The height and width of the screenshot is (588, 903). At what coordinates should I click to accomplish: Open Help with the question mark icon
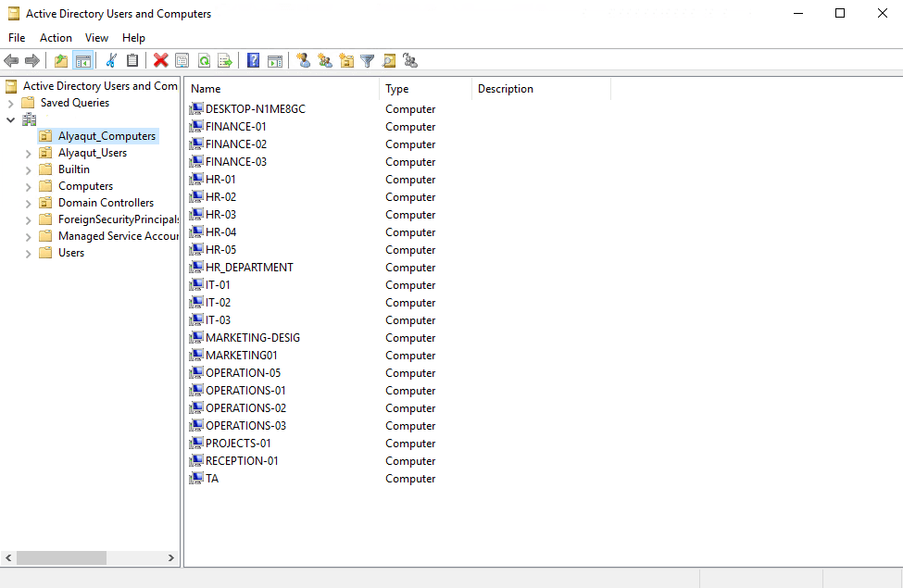[254, 60]
